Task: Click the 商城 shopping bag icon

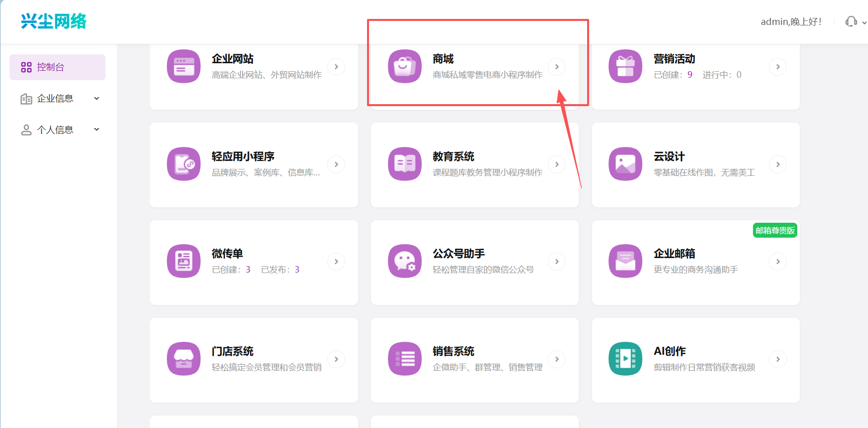Action: coord(405,66)
